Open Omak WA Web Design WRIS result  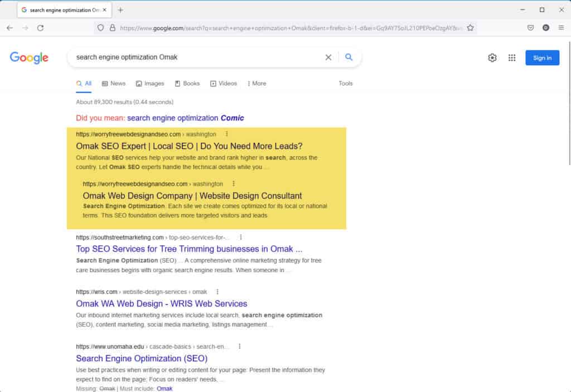pos(161,303)
